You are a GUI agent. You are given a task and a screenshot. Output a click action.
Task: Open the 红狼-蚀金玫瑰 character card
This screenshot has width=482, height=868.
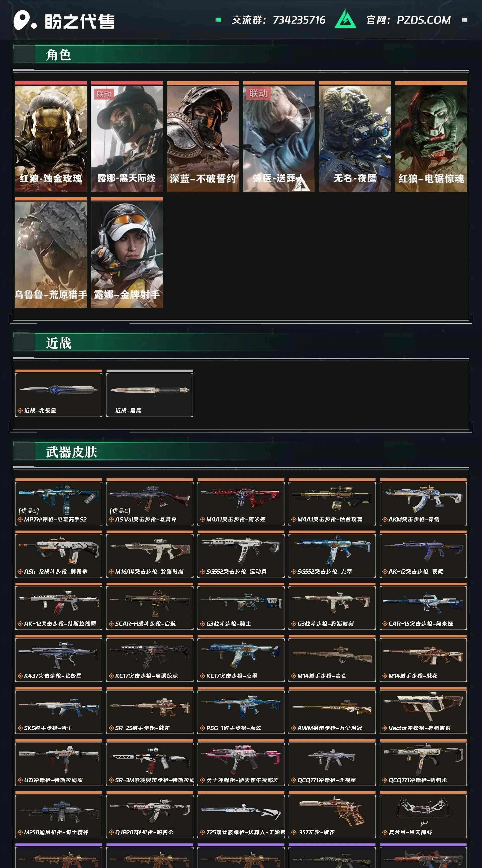[51, 137]
